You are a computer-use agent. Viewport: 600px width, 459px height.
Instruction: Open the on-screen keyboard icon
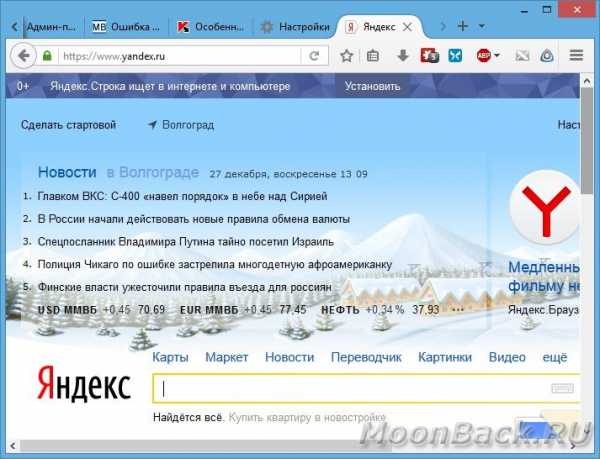point(562,388)
